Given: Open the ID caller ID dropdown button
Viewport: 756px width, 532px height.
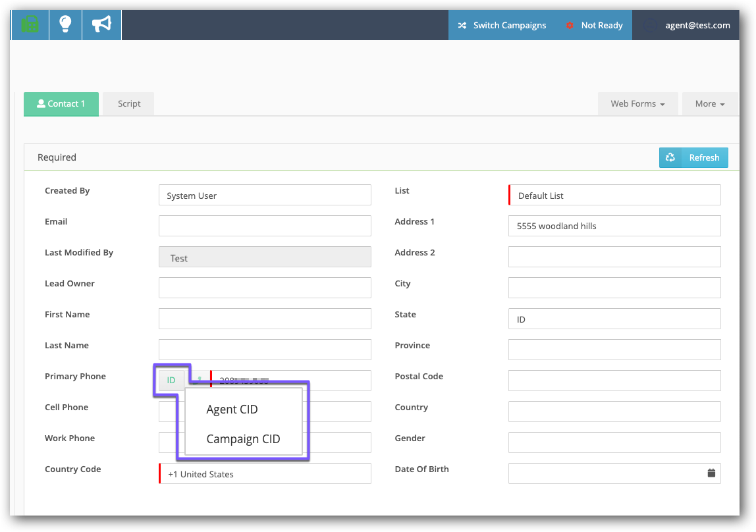Looking at the screenshot, I should [x=171, y=380].
